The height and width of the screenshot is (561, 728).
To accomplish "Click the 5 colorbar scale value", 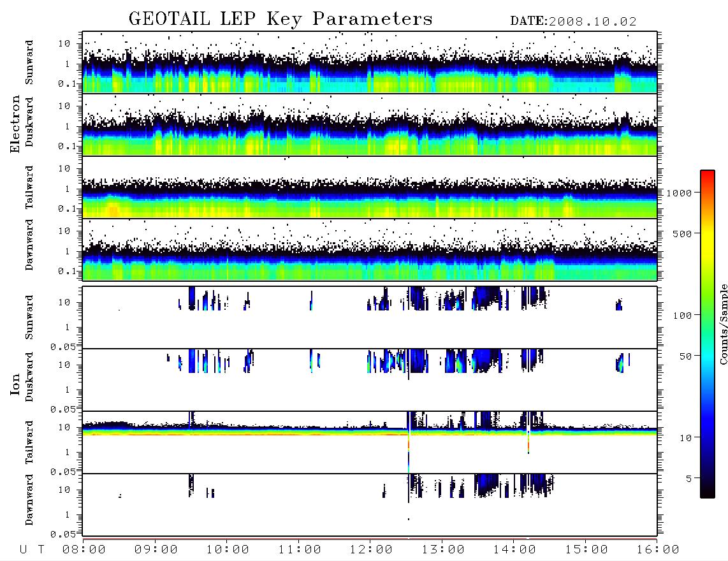I will point(689,479).
